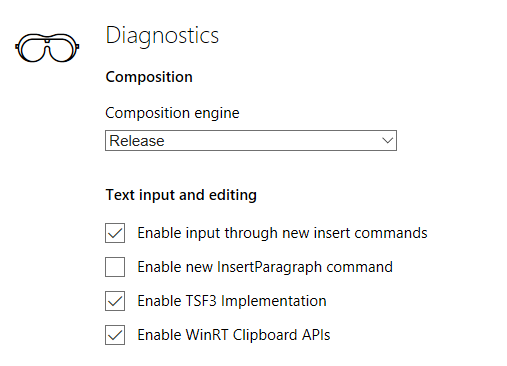Click the goggles Diagnostics icon
The height and width of the screenshot is (366, 507).
(x=47, y=48)
